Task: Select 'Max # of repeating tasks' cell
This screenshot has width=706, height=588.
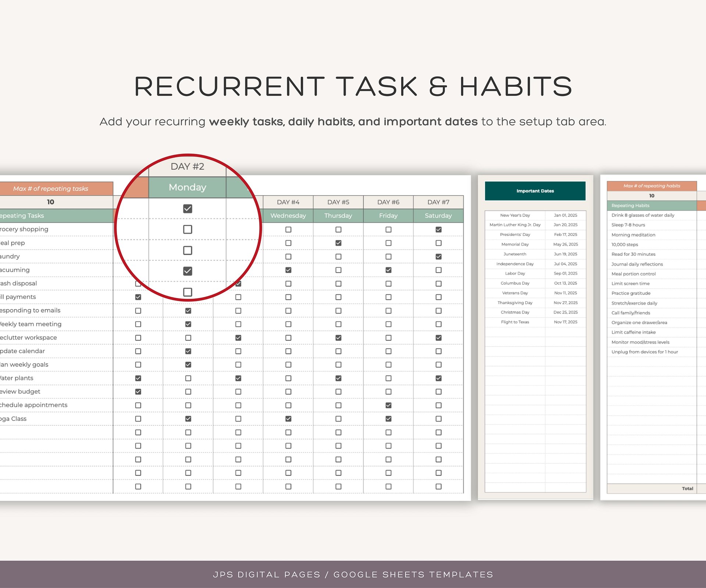Action: tap(56, 189)
